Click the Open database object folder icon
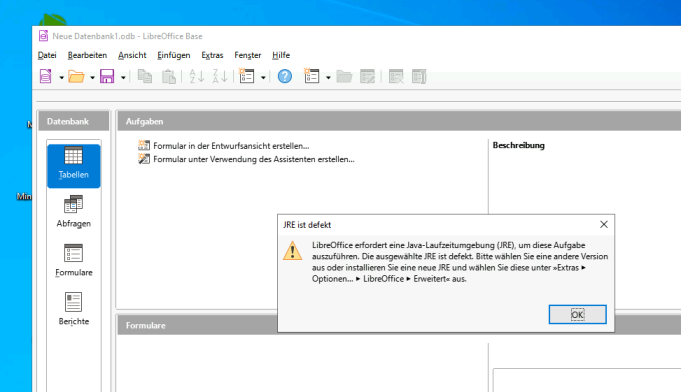The height and width of the screenshot is (392, 681). pyautogui.click(x=344, y=77)
